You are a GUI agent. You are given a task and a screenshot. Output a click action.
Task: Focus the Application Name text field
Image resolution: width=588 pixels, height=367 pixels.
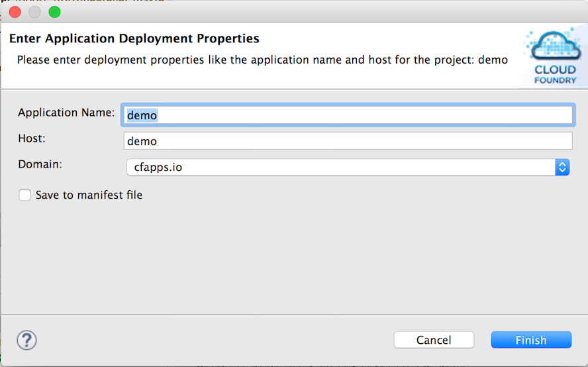pyautogui.click(x=348, y=115)
